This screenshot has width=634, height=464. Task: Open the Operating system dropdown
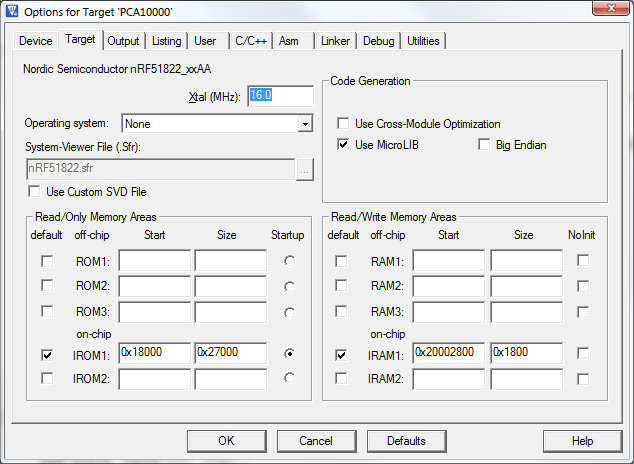pos(305,124)
